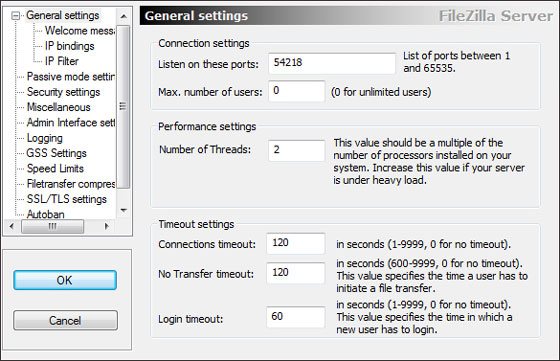
Task: Click the 'Timeout settings' group title
Action: coord(196,224)
